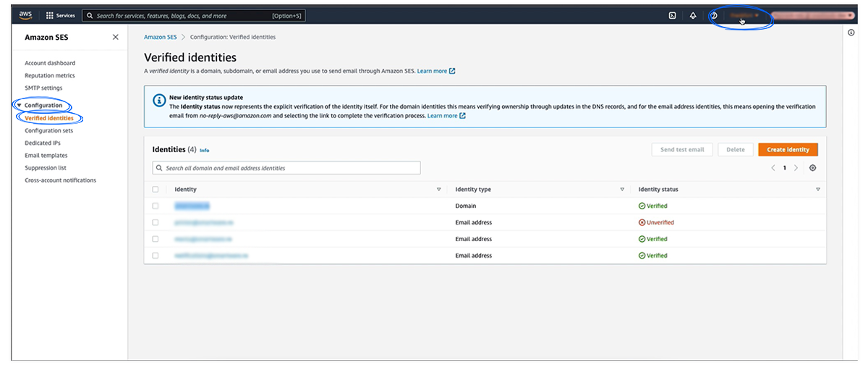Click the Send test email button

(682, 149)
